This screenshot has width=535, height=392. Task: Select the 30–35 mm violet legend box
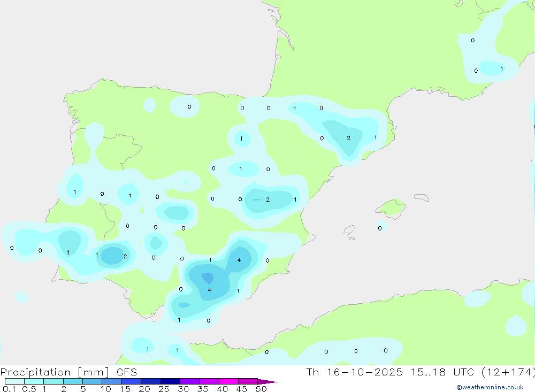190,381
